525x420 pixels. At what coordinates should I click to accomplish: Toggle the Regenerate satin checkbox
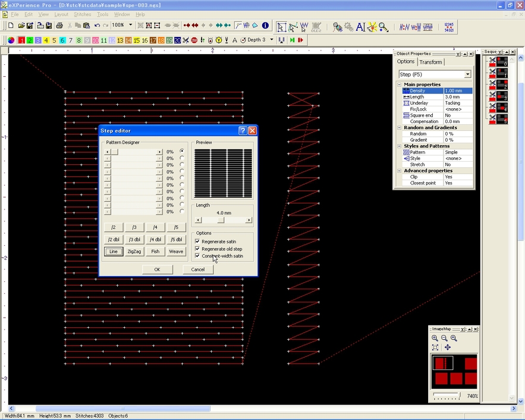click(197, 242)
